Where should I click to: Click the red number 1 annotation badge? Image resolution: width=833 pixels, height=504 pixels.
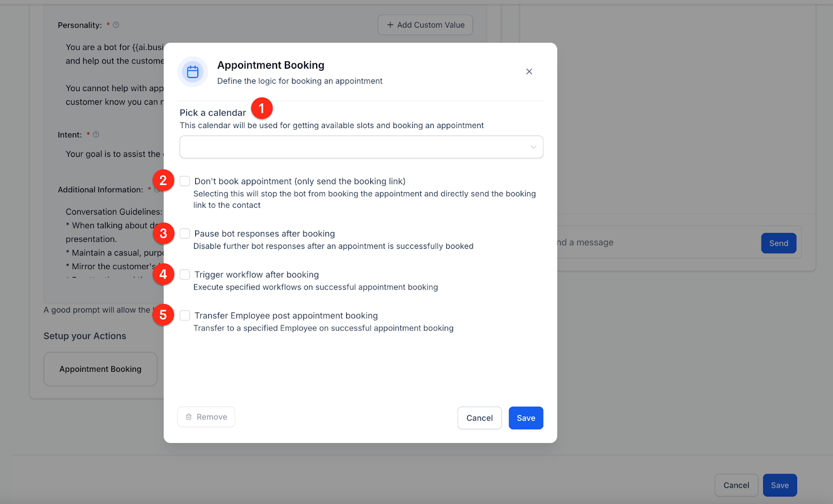click(262, 108)
